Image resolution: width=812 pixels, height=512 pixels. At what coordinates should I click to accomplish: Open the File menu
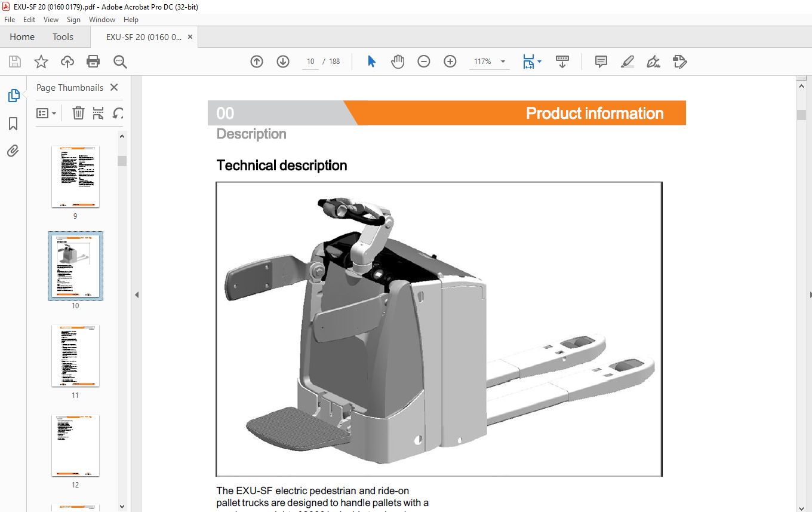pos(10,20)
